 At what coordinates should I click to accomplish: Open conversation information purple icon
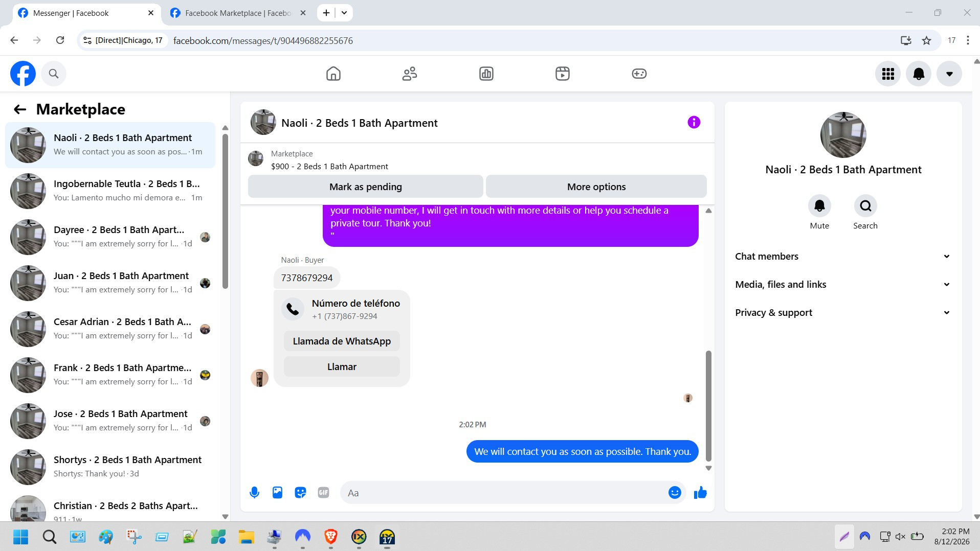pos(694,122)
